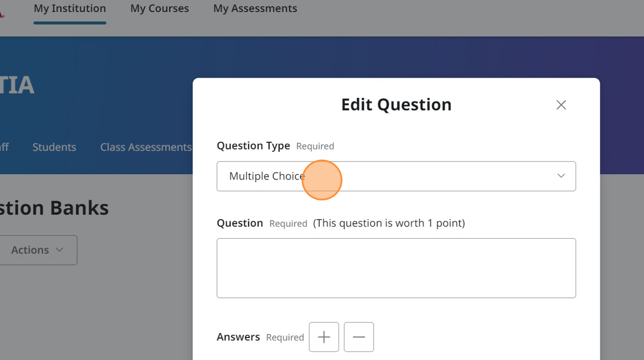The image size is (644, 360).
Task: Click the Answers label
Action: coord(238,337)
